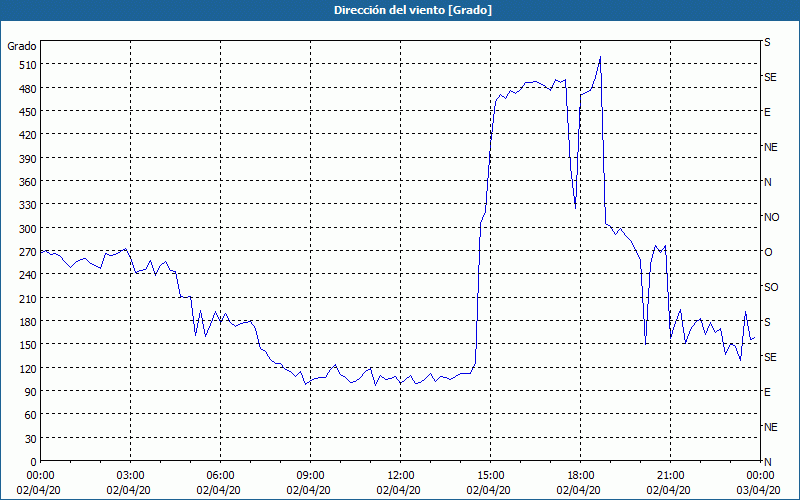Click the 450 degree axis label
Viewport: 800px width, 500px height.
click(28, 112)
